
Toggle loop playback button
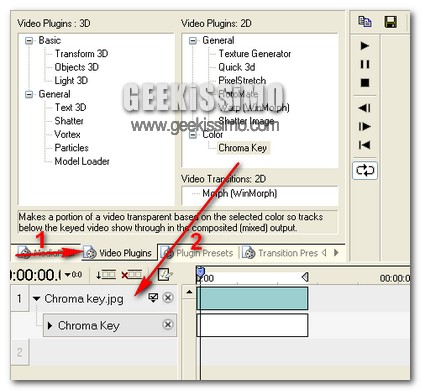tap(365, 170)
